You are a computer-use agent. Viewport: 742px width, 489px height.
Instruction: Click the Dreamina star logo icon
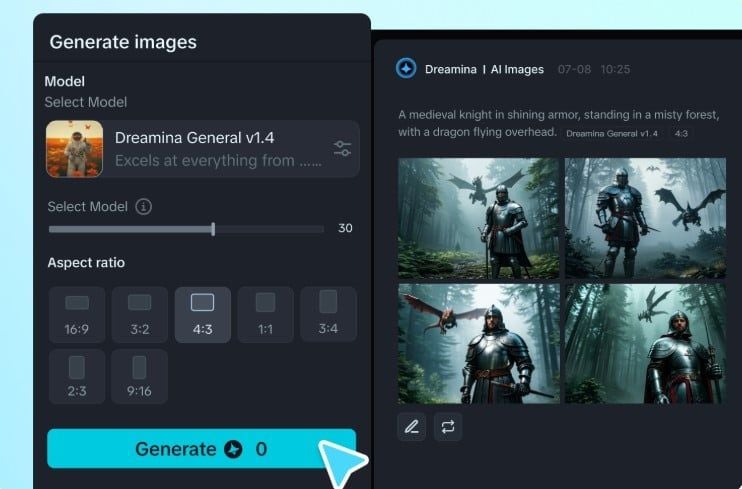tap(406, 69)
